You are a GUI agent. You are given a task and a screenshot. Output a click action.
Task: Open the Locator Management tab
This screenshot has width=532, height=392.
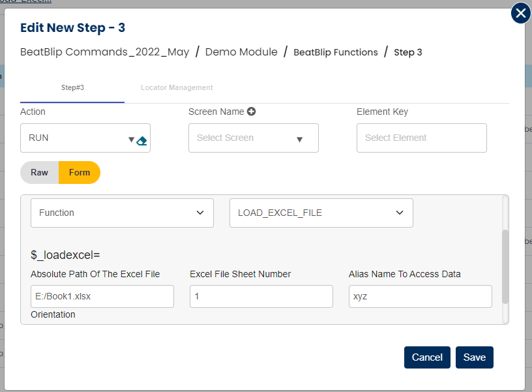click(x=177, y=87)
